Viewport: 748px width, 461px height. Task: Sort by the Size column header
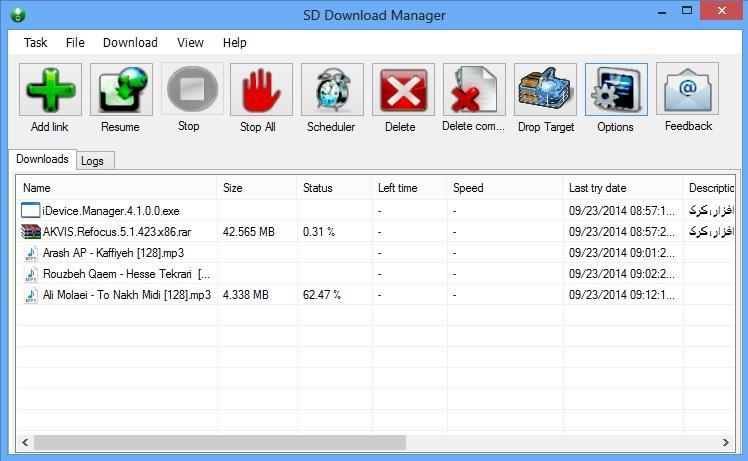click(x=257, y=188)
